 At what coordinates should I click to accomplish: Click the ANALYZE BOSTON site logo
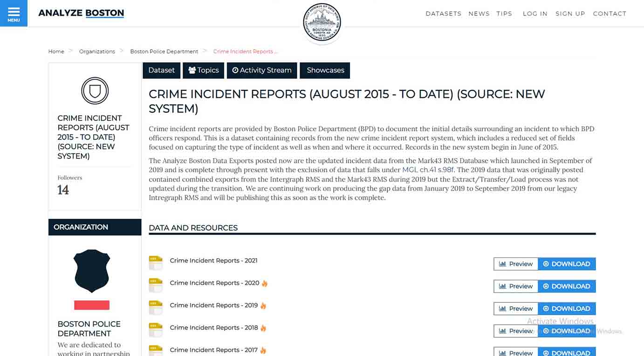pos(81,13)
